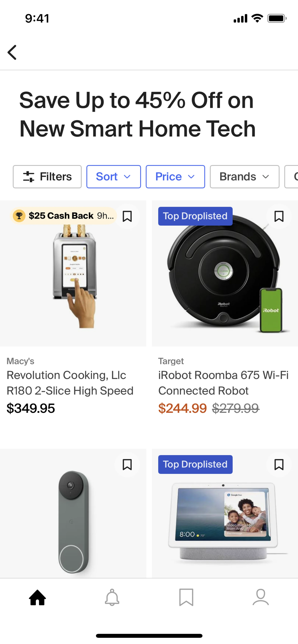Tap the cash back trophy icon
Screen dimensions: 298x644
pos(19,215)
